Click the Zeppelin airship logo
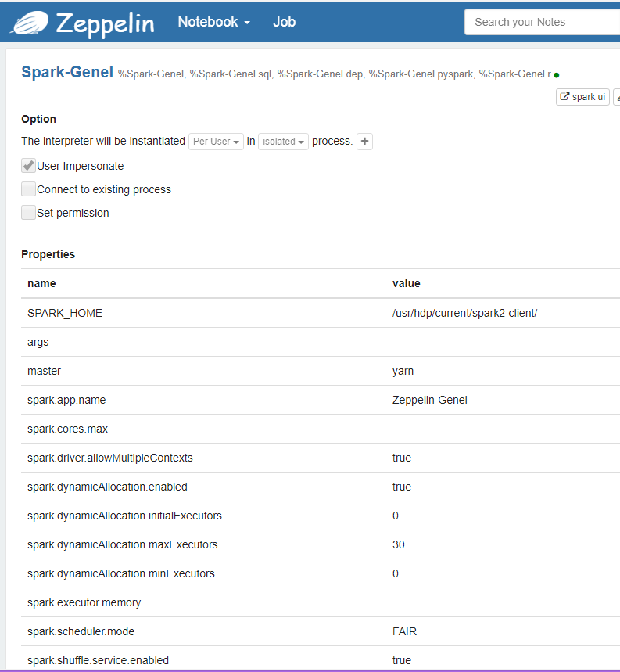Viewport: 620px width, 672px height. point(29,23)
